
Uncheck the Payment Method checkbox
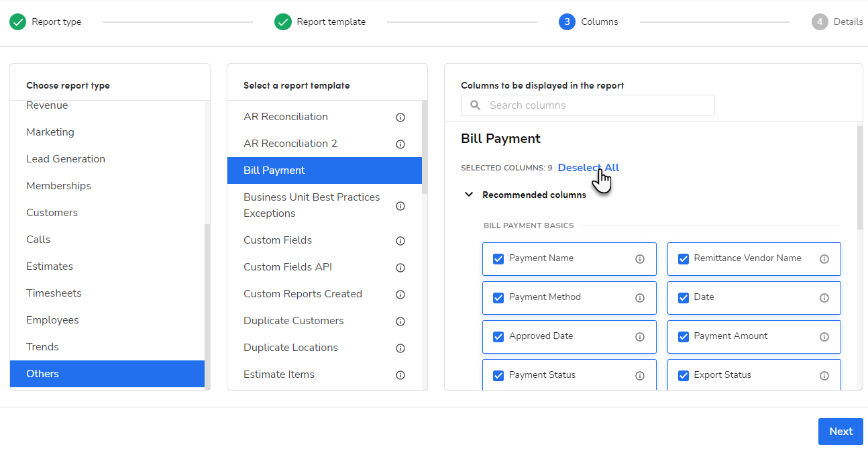pyautogui.click(x=498, y=298)
